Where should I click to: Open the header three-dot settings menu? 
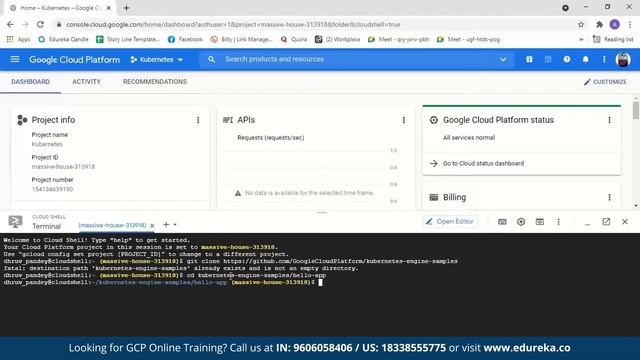[x=604, y=60]
